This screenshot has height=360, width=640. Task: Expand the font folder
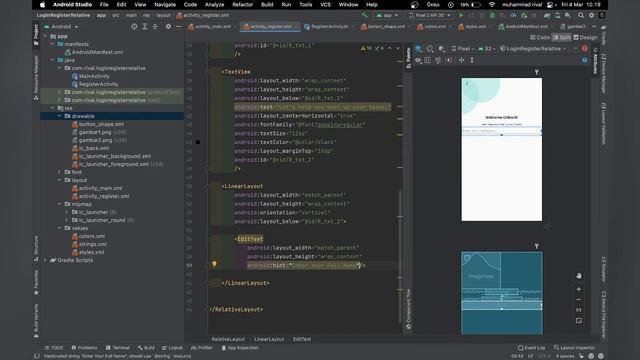(60, 172)
